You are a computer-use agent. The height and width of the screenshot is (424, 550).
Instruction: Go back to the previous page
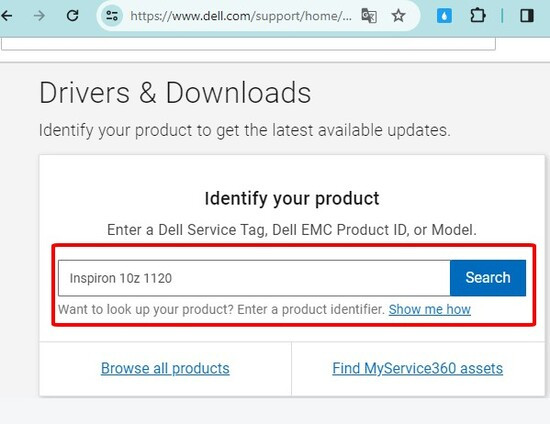6,16
